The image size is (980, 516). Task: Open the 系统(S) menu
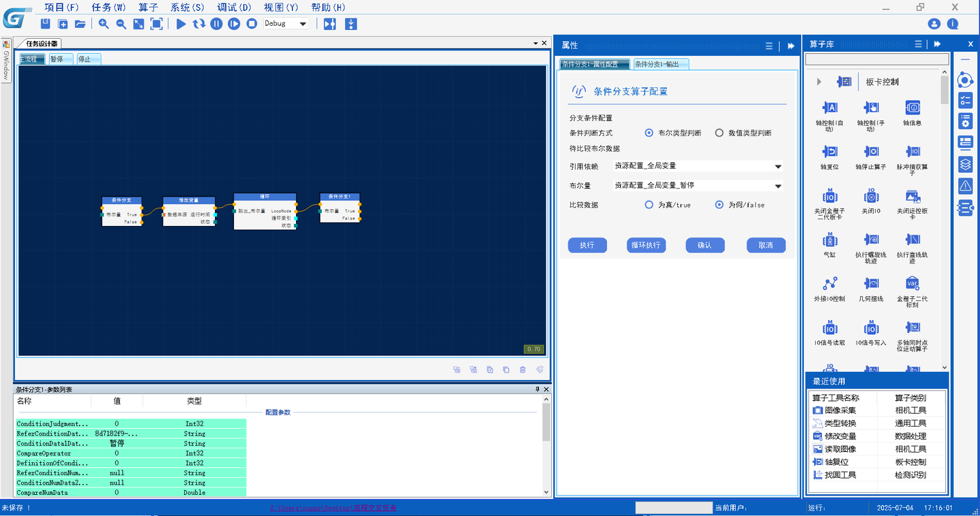(x=187, y=7)
